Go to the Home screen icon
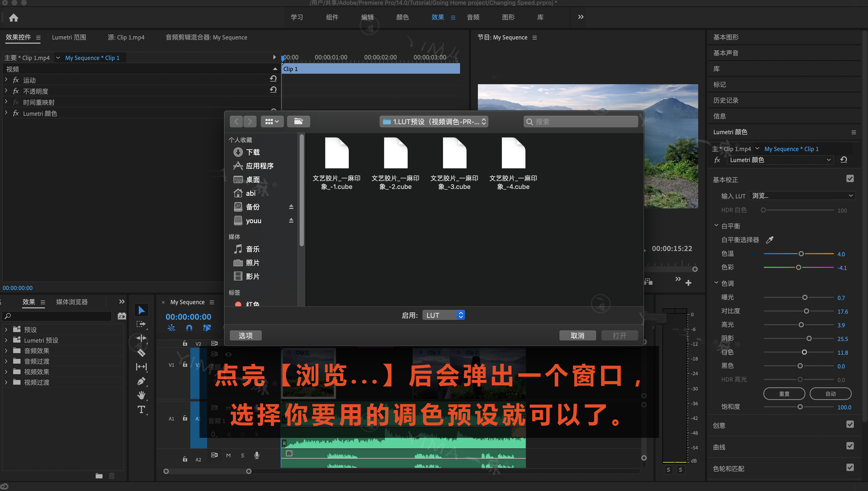The width and height of the screenshot is (868, 491). click(x=13, y=18)
